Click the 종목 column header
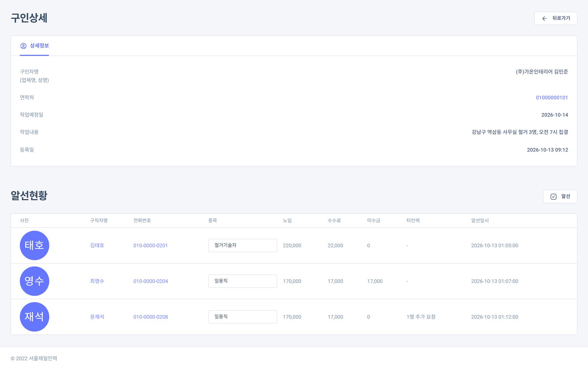588x368 pixels. click(213, 220)
